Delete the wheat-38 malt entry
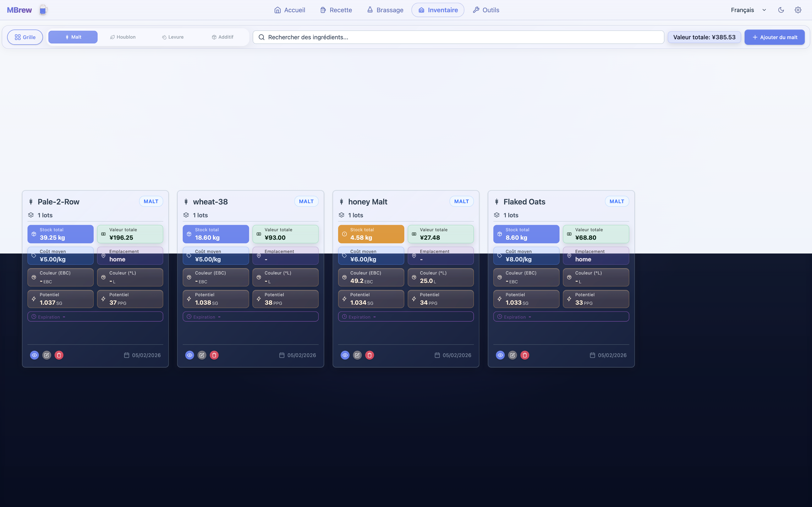Screen dimensions: 812x507 (214, 355)
